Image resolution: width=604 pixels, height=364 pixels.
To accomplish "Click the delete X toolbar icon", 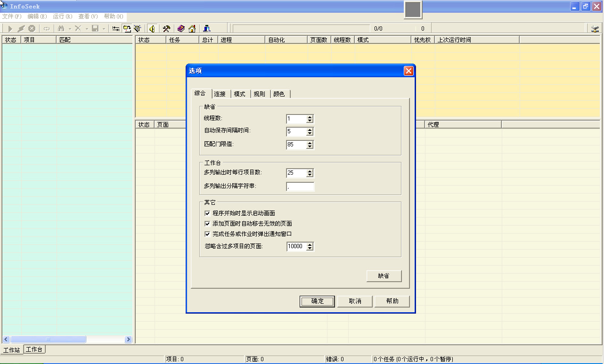I will (78, 29).
